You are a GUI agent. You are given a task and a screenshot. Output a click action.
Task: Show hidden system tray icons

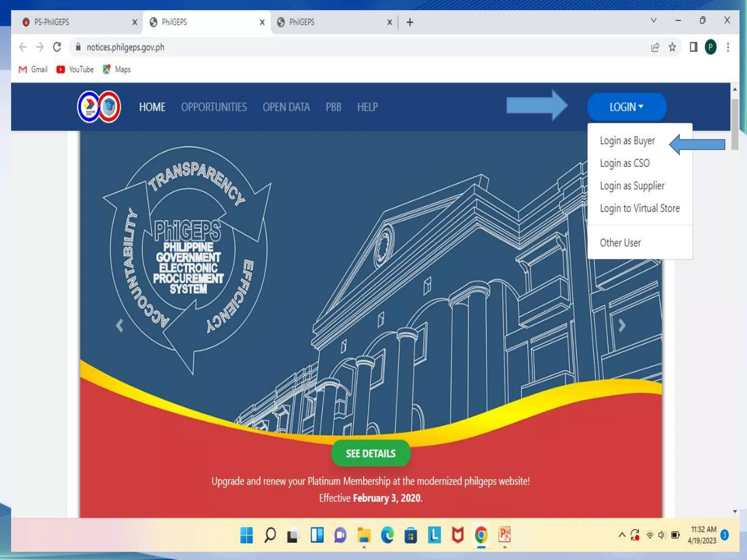(622, 535)
